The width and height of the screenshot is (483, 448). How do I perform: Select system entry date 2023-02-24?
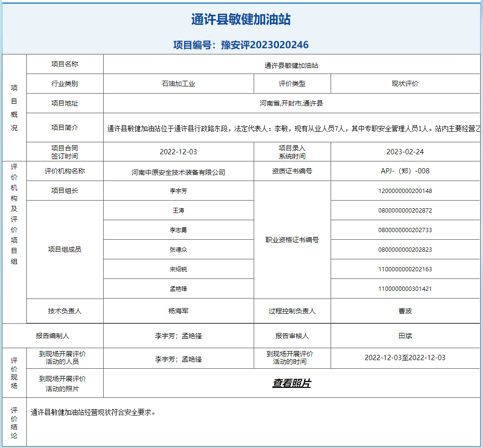pyautogui.click(x=405, y=152)
